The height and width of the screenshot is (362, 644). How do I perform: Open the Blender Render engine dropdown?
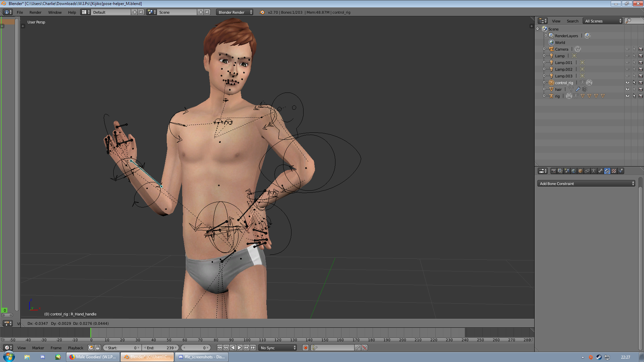pos(234,12)
